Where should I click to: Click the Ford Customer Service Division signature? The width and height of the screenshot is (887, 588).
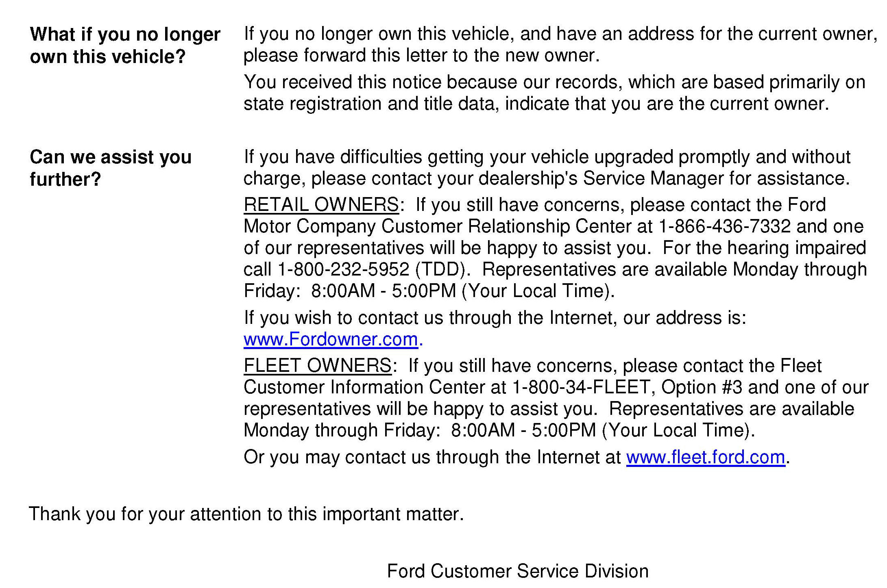[x=517, y=571]
